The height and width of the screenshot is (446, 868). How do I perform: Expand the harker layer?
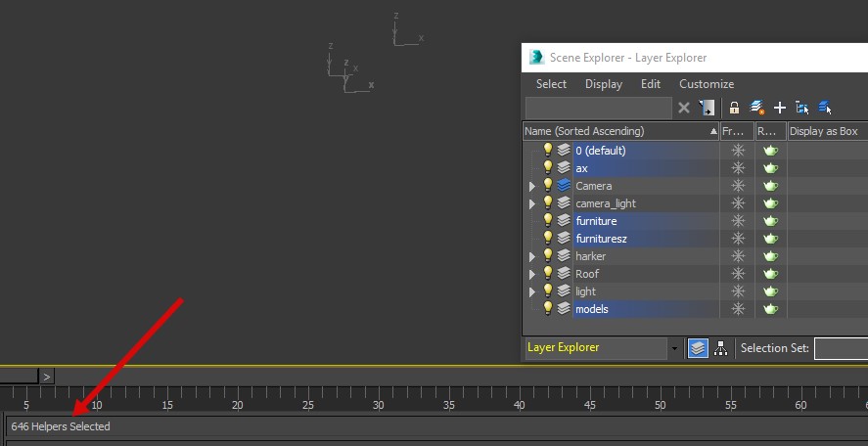pos(532,257)
